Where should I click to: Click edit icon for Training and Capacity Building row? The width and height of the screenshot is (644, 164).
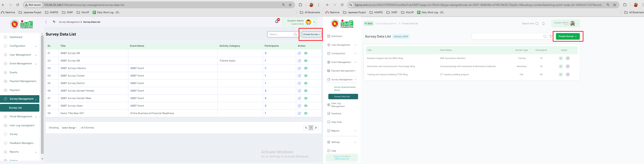[568, 75]
